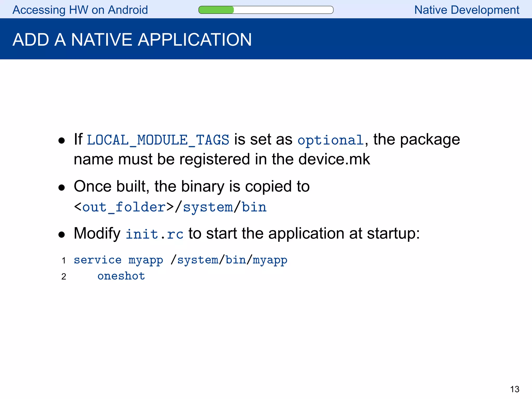
Task: Click the 'ADD A NATIVE APPLICATION' title
Action: [132, 39]
